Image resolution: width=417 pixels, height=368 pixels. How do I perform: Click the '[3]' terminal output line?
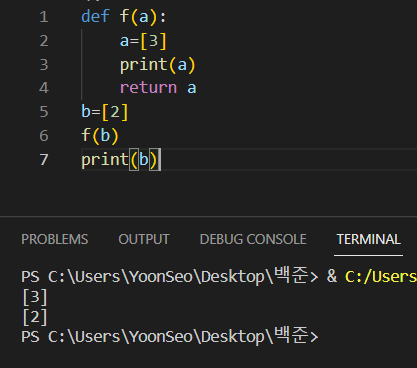coord(35,297)
